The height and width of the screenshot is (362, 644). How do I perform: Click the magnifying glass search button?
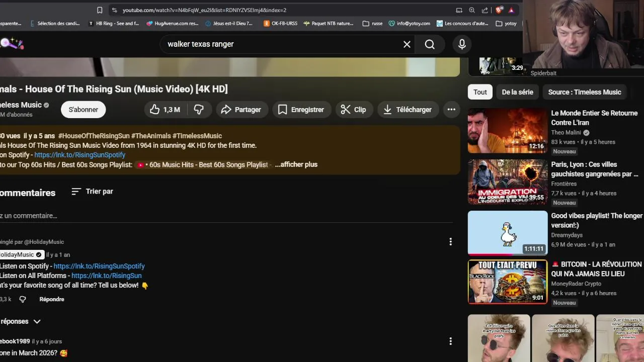[430, 44]
